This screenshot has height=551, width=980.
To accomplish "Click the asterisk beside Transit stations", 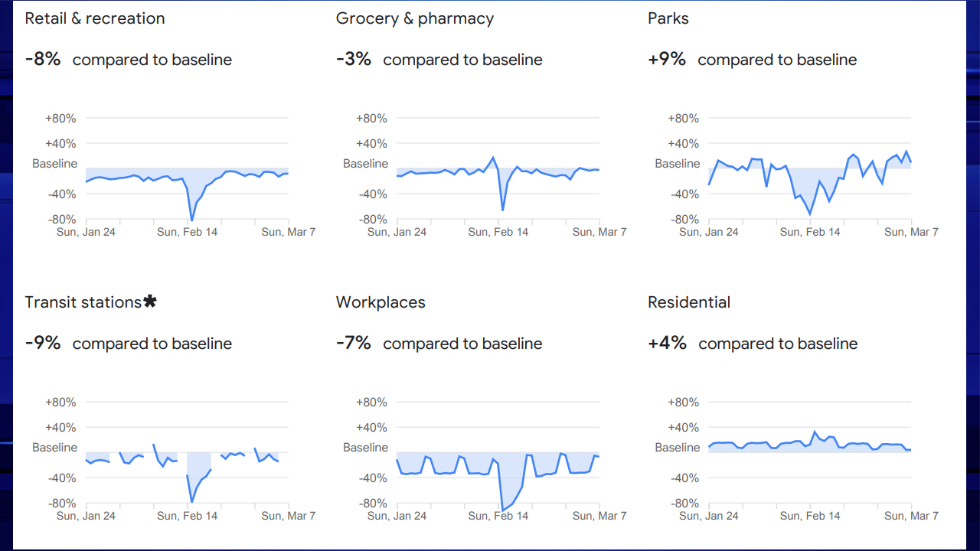I will [150, 302].
